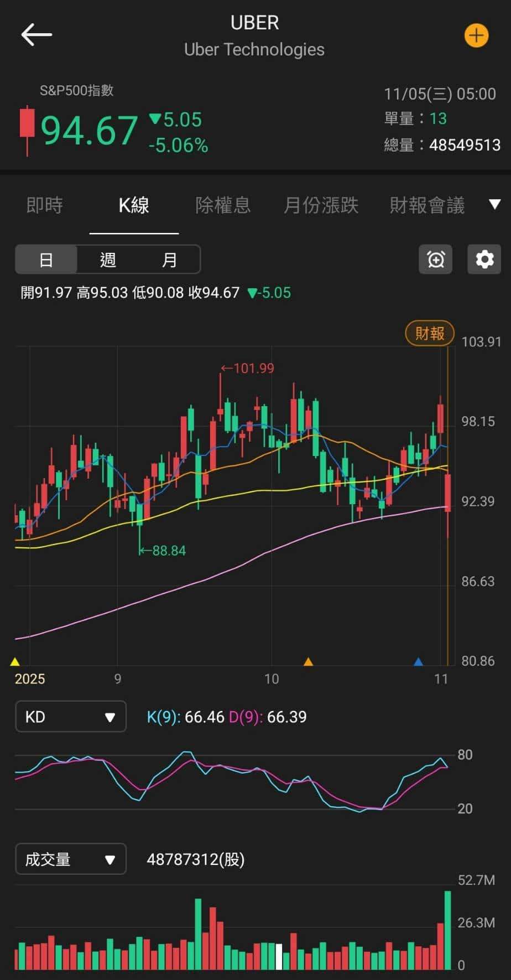The height and width of the screenshot is (980, 511).
Task: Tap the 94.67 current price
Action: pos(89,131)
